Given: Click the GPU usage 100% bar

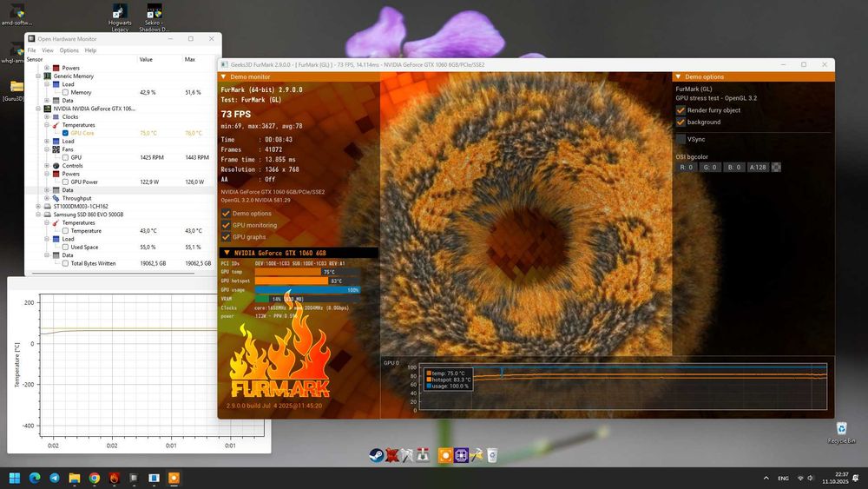Looking at the screenshot, I should [x=307, y=289].
